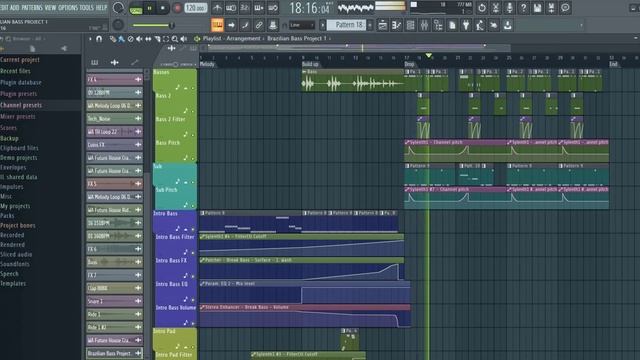
Task: Pause playback with the pause button
Action: [149, 8]
